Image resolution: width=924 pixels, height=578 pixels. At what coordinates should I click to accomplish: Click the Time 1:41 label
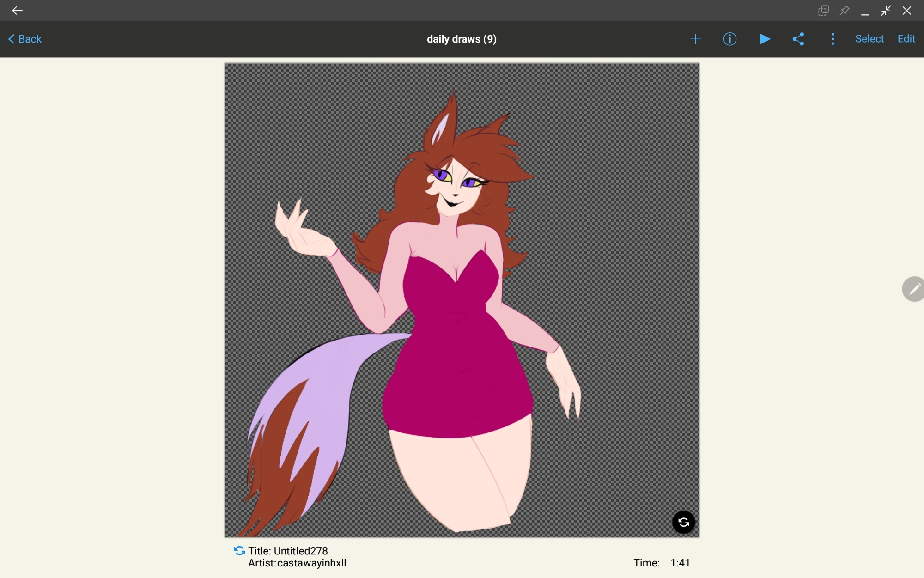pyautogui.click(x=661, y=563)
